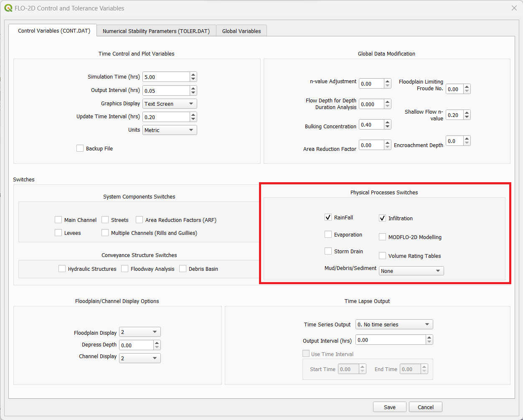Decrease Output Interval (hrs) in Time Control

coord(193,93)
